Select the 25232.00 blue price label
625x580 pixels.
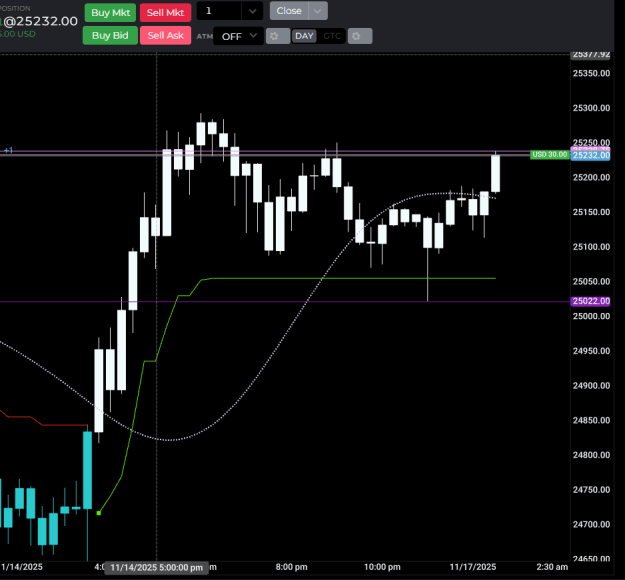coord(591,155)
